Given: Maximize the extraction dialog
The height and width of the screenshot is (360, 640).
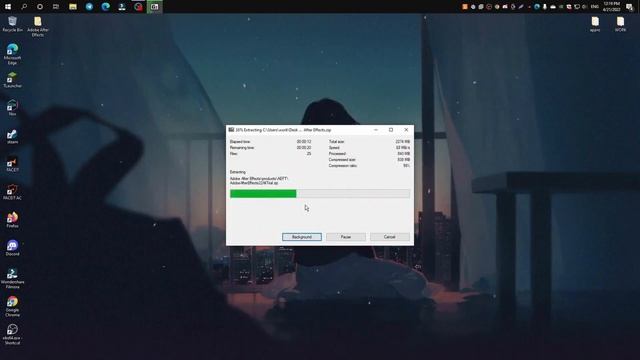Looking at the screenshot, I should tap(391, 130).
